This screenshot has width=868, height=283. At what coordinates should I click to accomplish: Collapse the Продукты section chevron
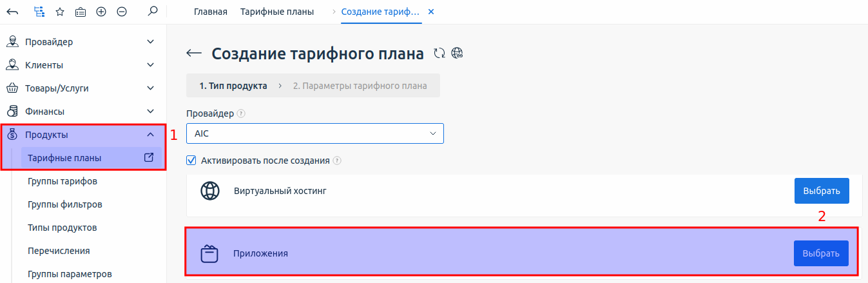(151, 135)
